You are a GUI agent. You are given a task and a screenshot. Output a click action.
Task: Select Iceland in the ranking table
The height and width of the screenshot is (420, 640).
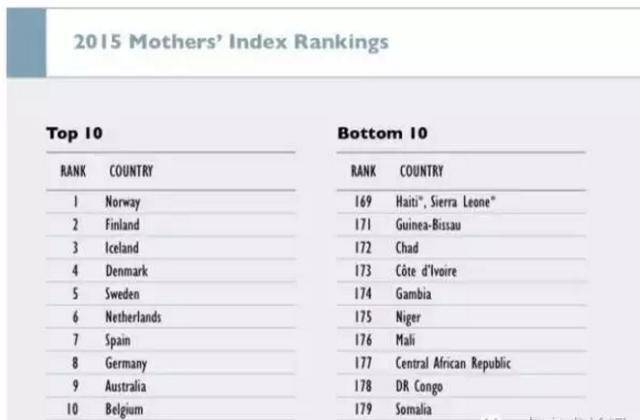coord(122,248)
